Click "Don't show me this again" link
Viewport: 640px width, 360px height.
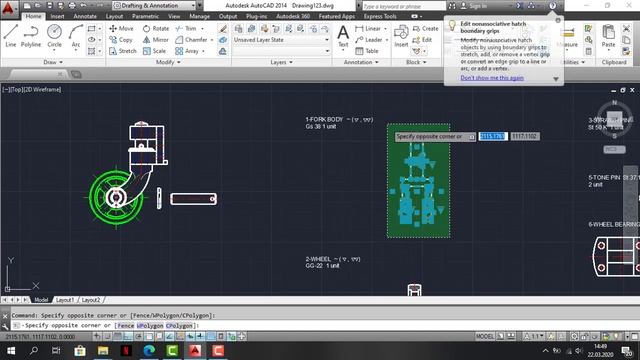(x=492, y=78)
